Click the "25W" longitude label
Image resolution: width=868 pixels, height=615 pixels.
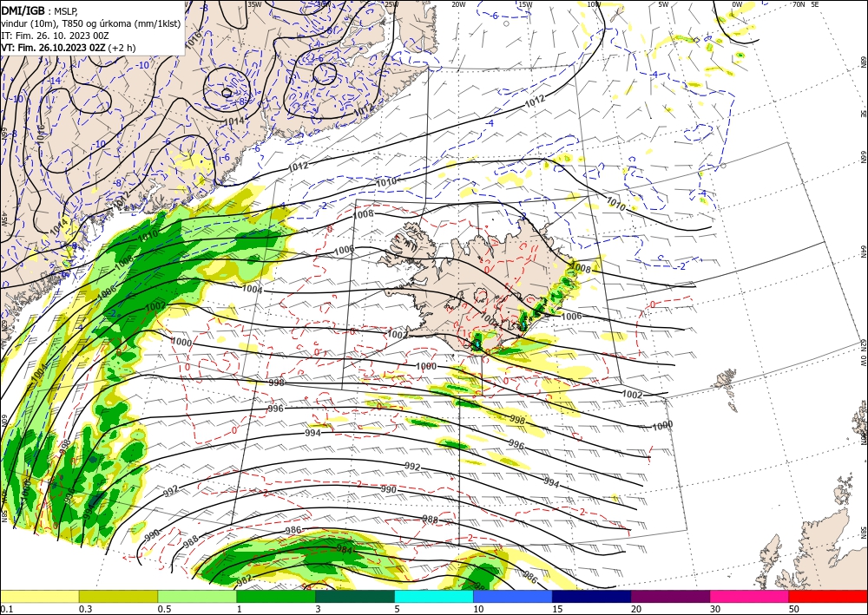(391, 4)
